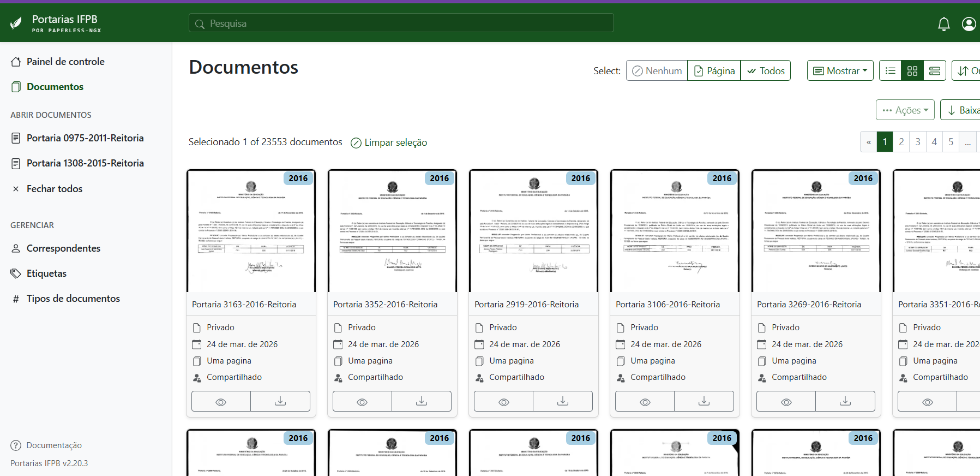This screenshot has width=980, height=476.
Task: Download Portaria 3352-2016-Reitoria
Action: point(422,402)
